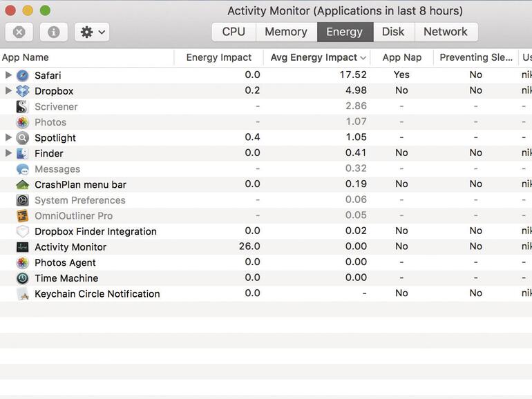Click Activity Monitor's 26.0 energy impact value
This screenshot has height=399, width=532.
[249, 246]
